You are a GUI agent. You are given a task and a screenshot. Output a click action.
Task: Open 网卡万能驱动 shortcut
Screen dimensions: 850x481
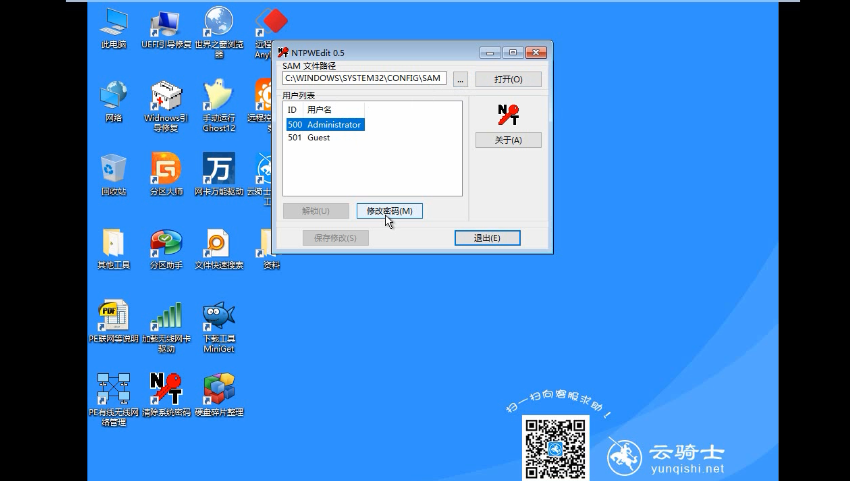[x=219, y=175]
